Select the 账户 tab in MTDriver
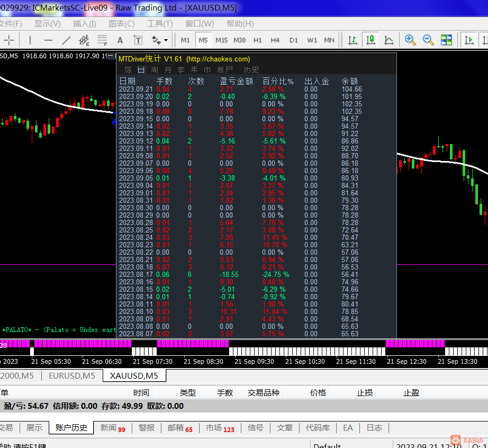 225,70
